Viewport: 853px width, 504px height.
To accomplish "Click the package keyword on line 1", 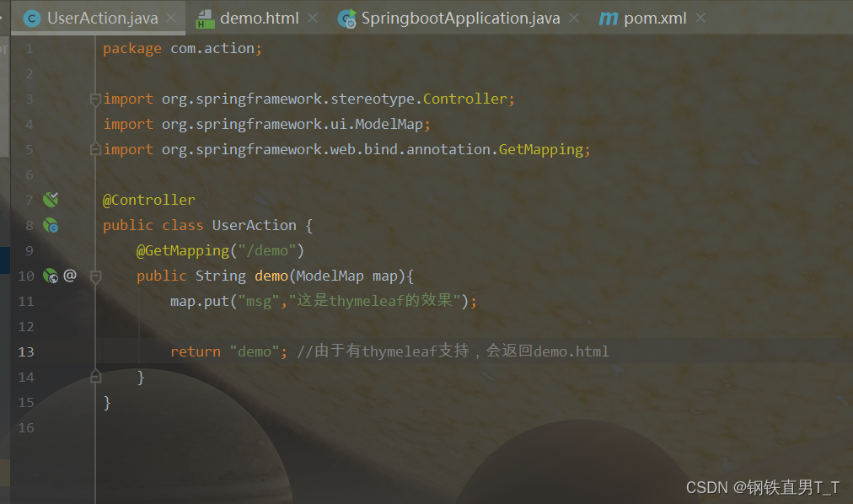I will 132,49.
